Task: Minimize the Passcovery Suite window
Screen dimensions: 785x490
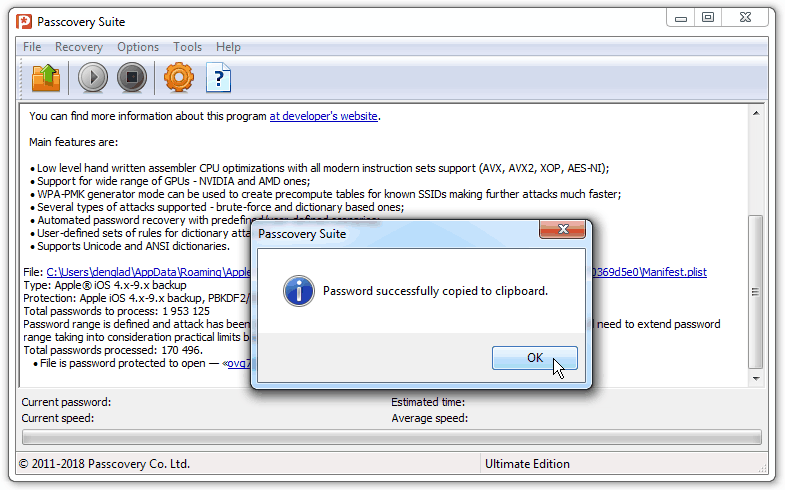Action: (680, 19)
